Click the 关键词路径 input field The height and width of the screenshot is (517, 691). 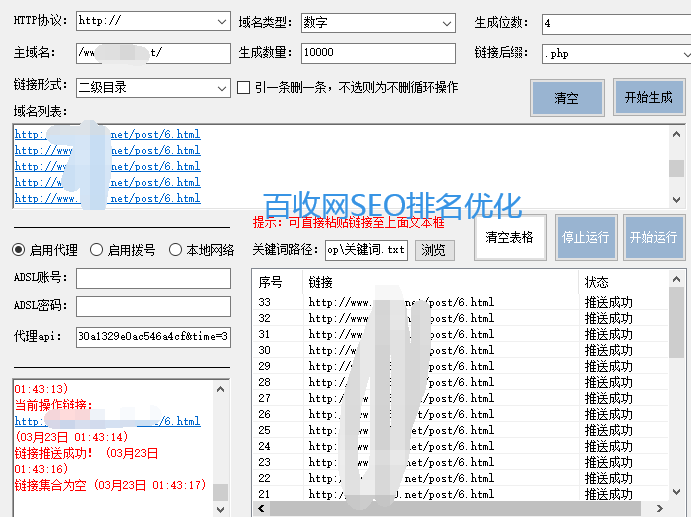(366, 250)
